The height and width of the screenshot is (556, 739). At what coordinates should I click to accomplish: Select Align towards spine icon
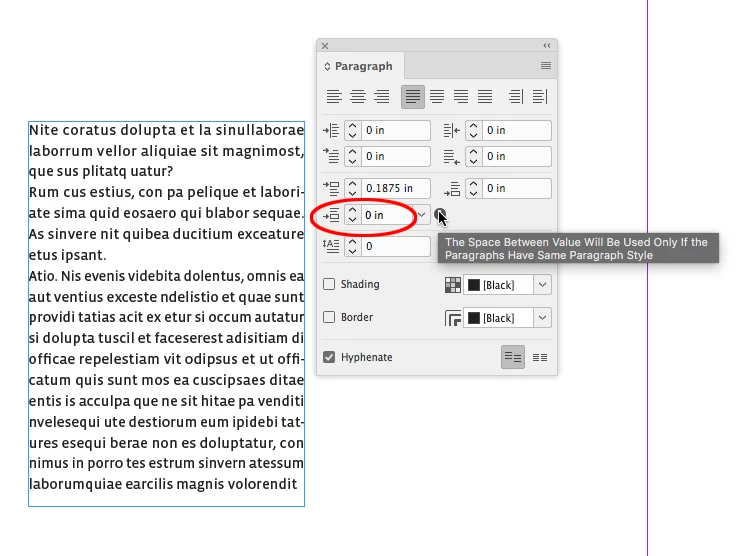pyautogui.click(x=516, y=97)
